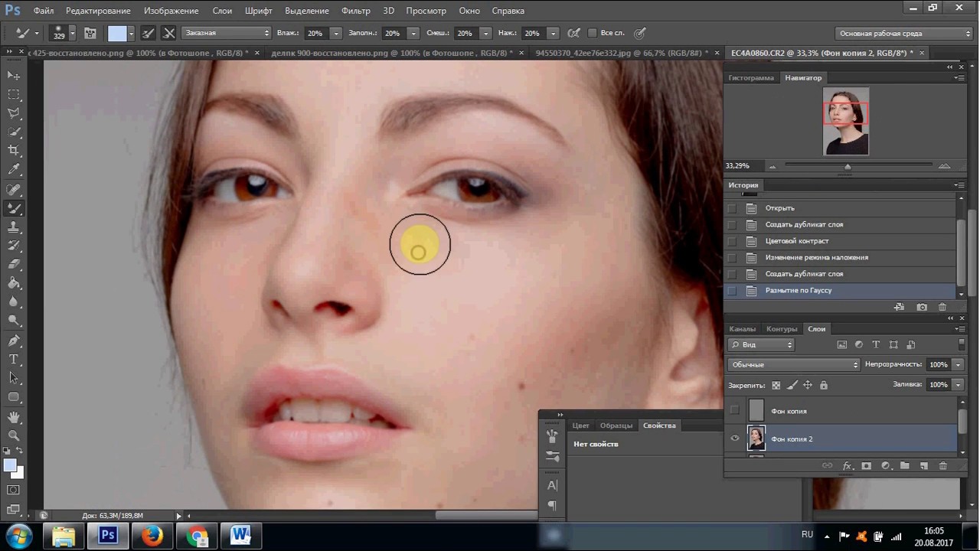Add layer mask icon in Layers panel
Image resolution: width=980 pixels, height=551 pixels.
(x=867, y=465)
